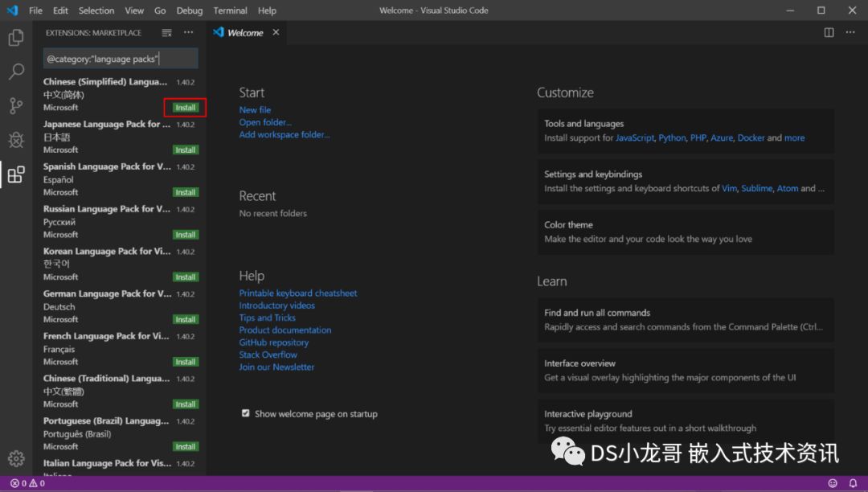Close the Welcome tab
Viewport: 868px width, 492px height.
276,33
